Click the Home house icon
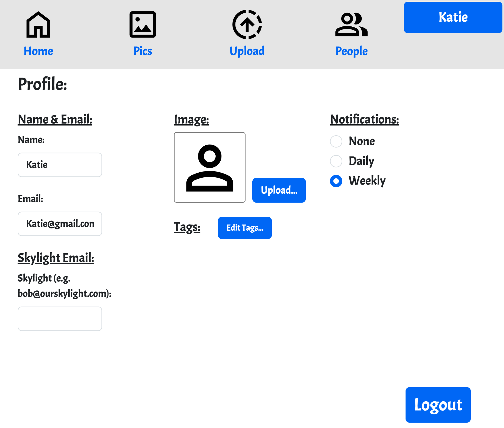The image size is (504, 428). [38, 25]
